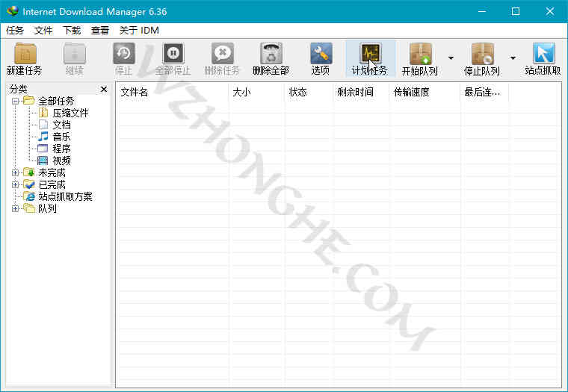Open the 文件 menu
This screenshot has width=568, height=392.
pyautogui.click(x=43, y=31)
